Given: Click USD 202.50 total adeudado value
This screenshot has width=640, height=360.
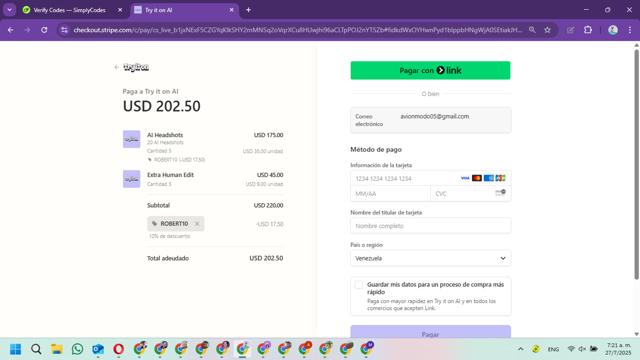Looking at the screenshot, I should [266, 258].
